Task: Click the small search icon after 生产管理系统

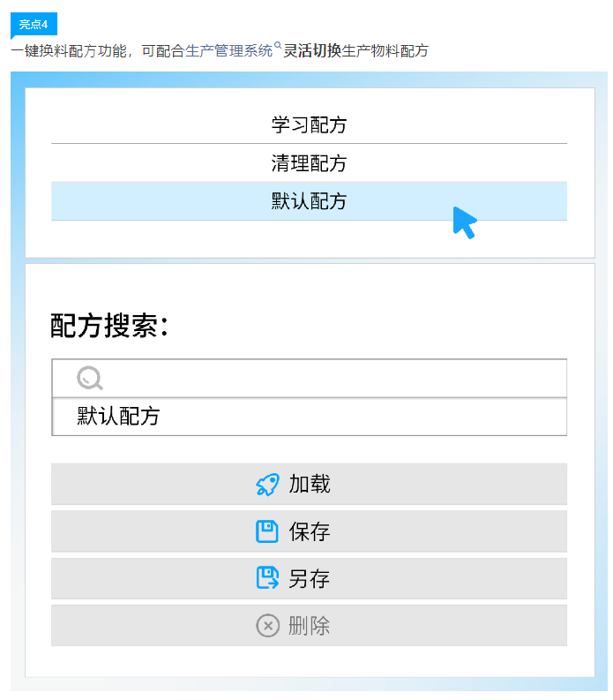Action: pos(278,45)
